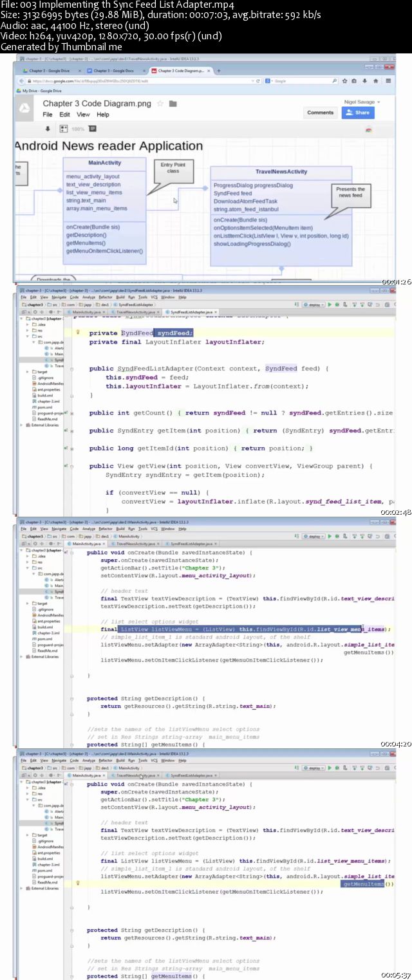This screenshot has width=412, height=980.
Task: Click the comment bubble icon right of 100%
Action: [93, 129]
